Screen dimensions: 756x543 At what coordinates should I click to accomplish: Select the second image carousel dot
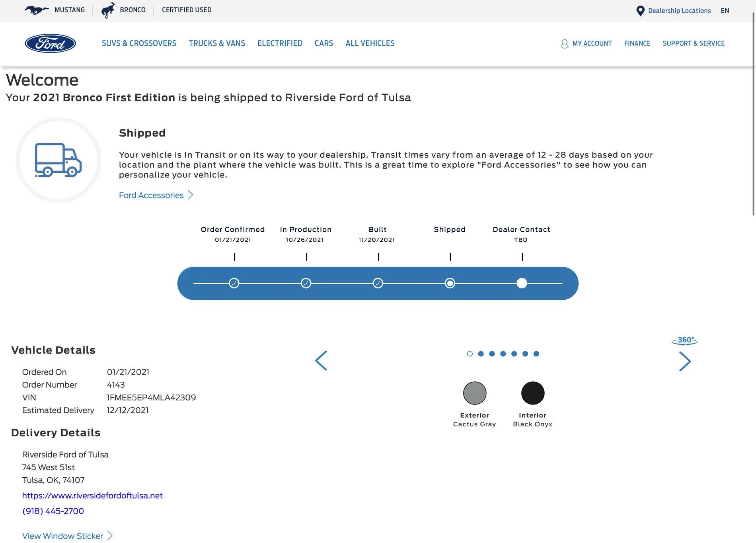click(x=481, y=354)
